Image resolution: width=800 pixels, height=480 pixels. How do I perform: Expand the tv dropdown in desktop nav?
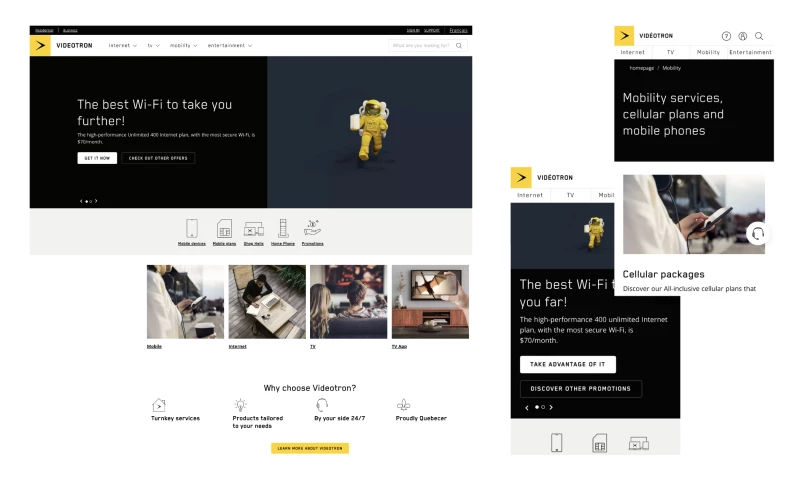pyautogui.click(x=154, y=45)
